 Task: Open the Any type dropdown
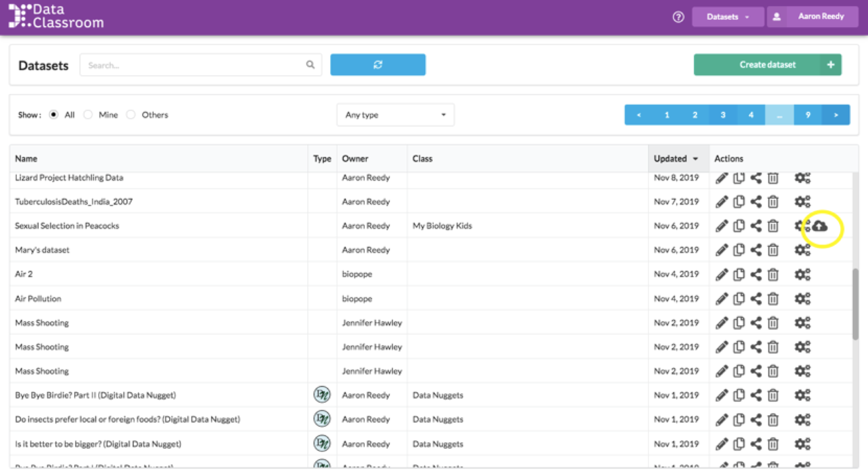(395, 115)
